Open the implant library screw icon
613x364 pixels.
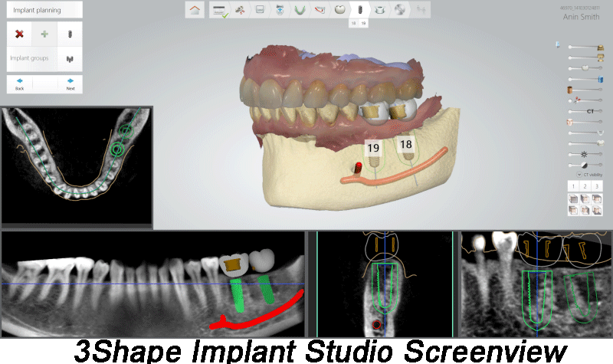[70, 34]
